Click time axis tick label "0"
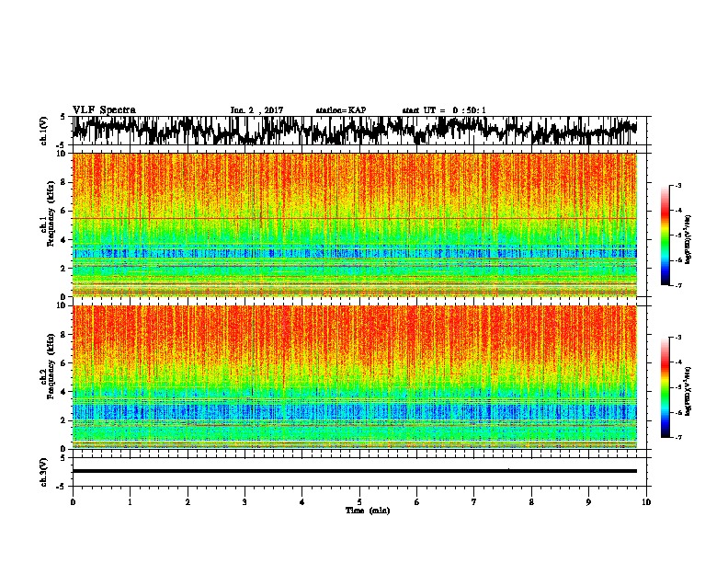 [73, 502]
